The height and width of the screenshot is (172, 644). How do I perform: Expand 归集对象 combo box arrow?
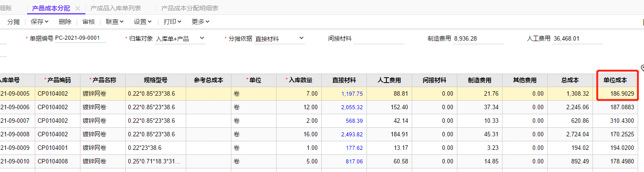[x=202, y=38]
